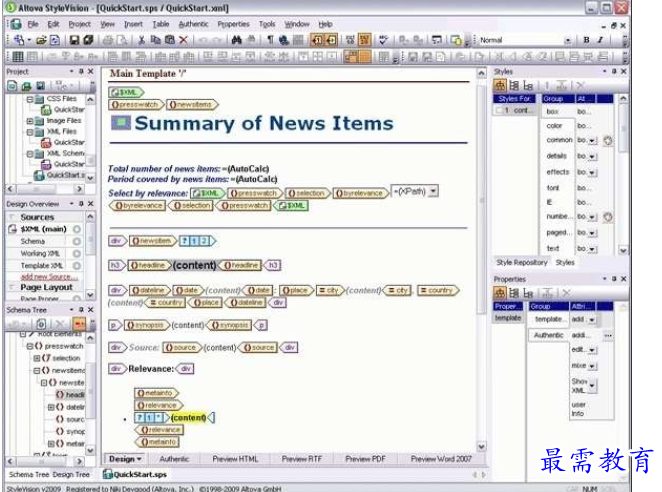The height and width of the screenshot is (492, 662).
Task: Toggle the first highlighted orange icon after the paragraph mark
Action: tap(317, 40)
